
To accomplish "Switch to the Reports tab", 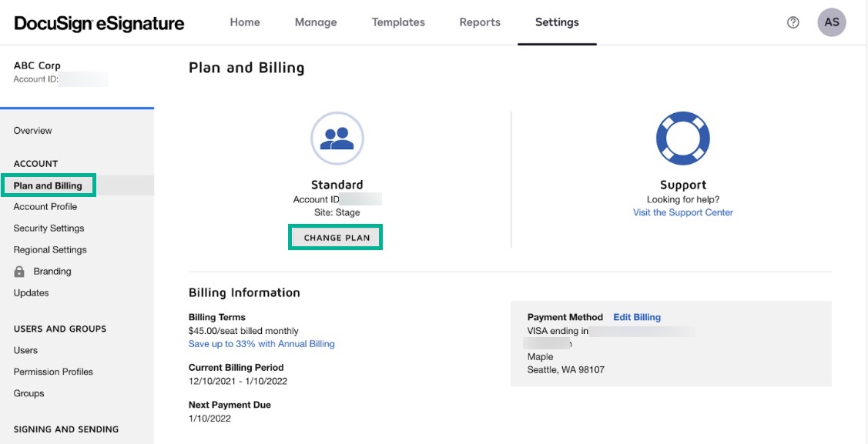I will click(x=479, y=22).
